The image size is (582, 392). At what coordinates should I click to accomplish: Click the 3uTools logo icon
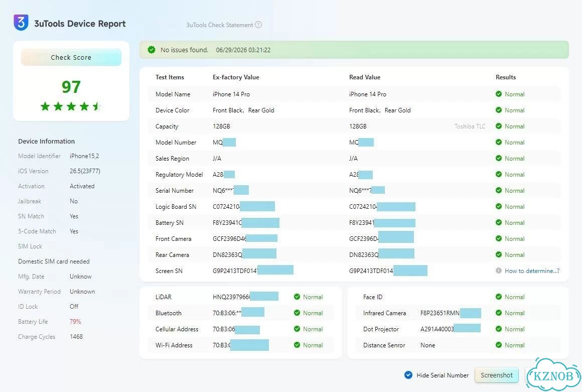[21, 23]
